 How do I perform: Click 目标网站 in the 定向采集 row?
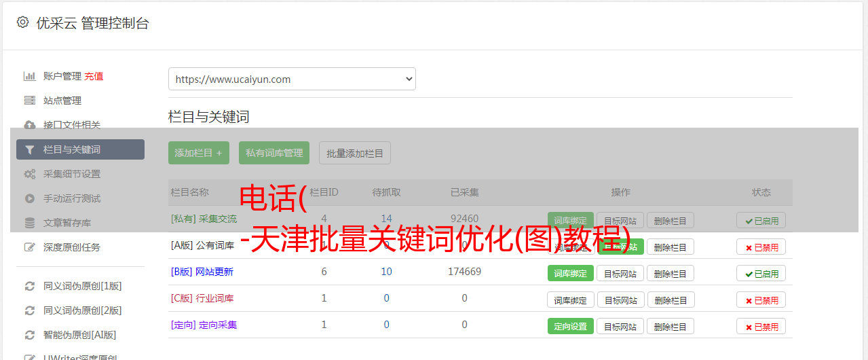click(620, 326)
